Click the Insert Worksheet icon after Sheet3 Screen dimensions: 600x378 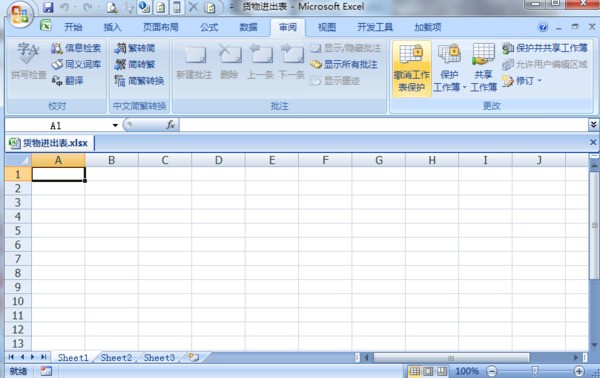pos(194,357)
